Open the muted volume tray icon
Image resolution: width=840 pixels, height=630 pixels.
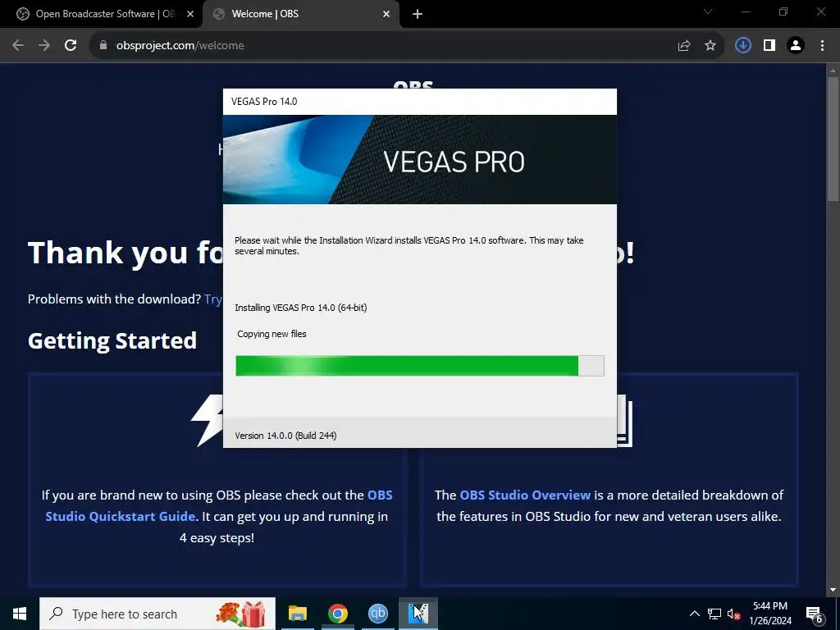coord(733,614)
